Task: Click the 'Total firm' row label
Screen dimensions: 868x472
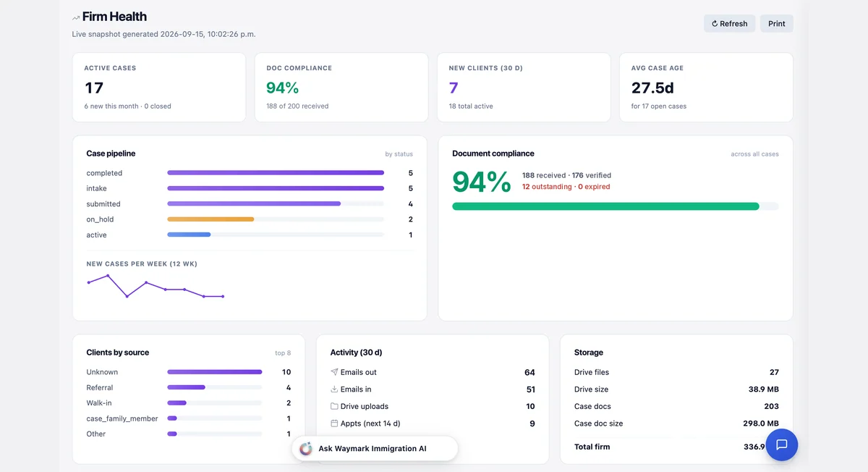Action: click(x=592, y=447)
